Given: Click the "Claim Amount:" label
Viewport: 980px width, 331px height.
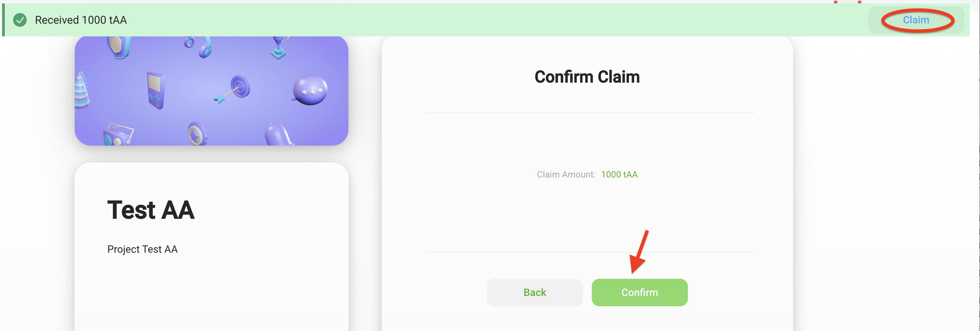Looking at the screenshot, I should click(566, 174).
